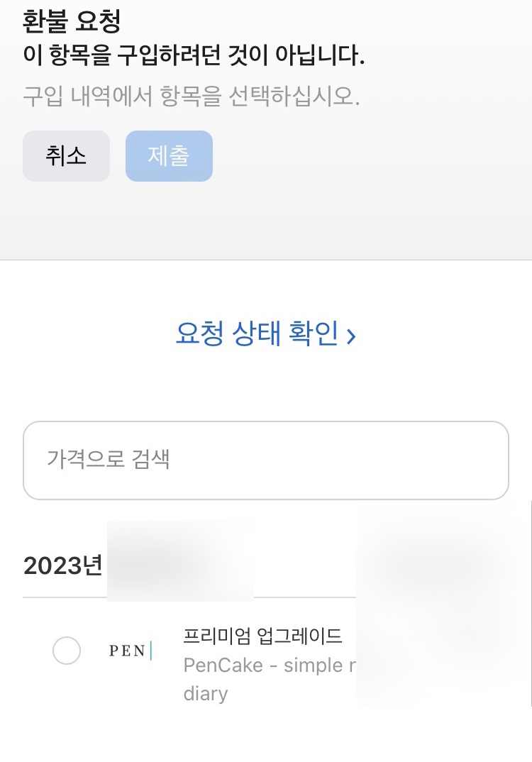
Task: Click the 2023년 purchase date header
Action: pyautogui.click(x=62, y=565)
